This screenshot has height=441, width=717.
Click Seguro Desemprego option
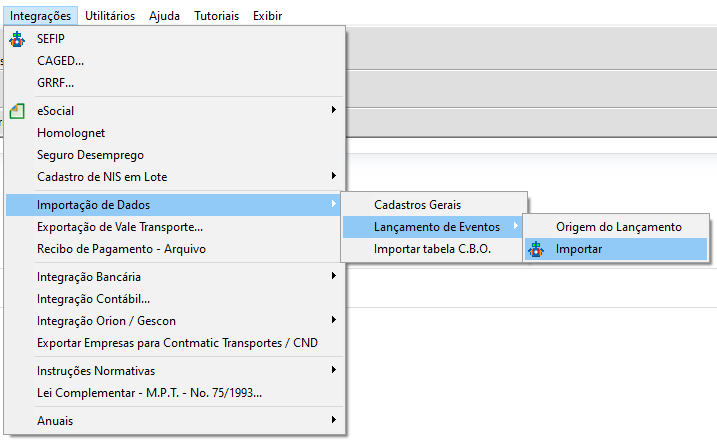click(90, 155)
